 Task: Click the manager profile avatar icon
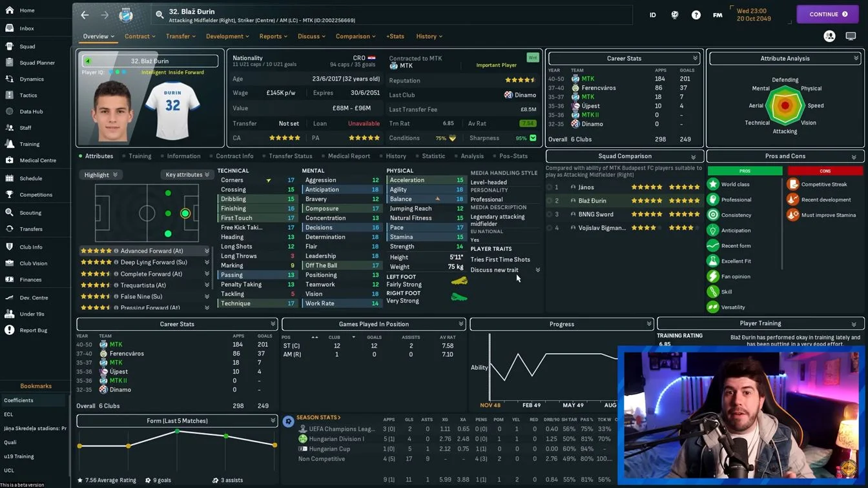click(x=829, y=36)
